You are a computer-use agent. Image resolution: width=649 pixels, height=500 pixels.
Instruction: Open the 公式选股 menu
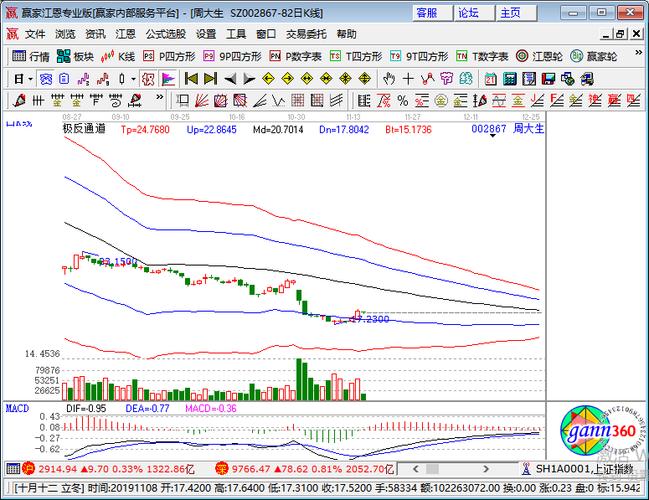(166, 34)
